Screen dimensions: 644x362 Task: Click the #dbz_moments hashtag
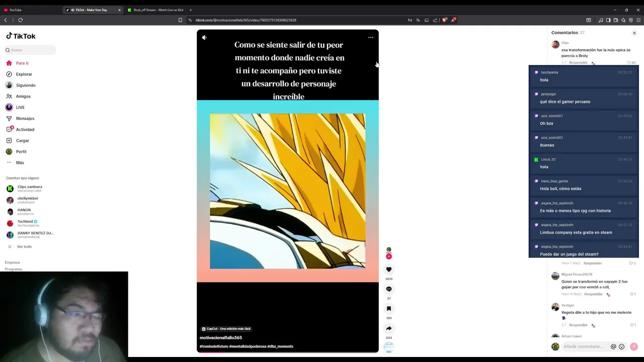point(280,346)
